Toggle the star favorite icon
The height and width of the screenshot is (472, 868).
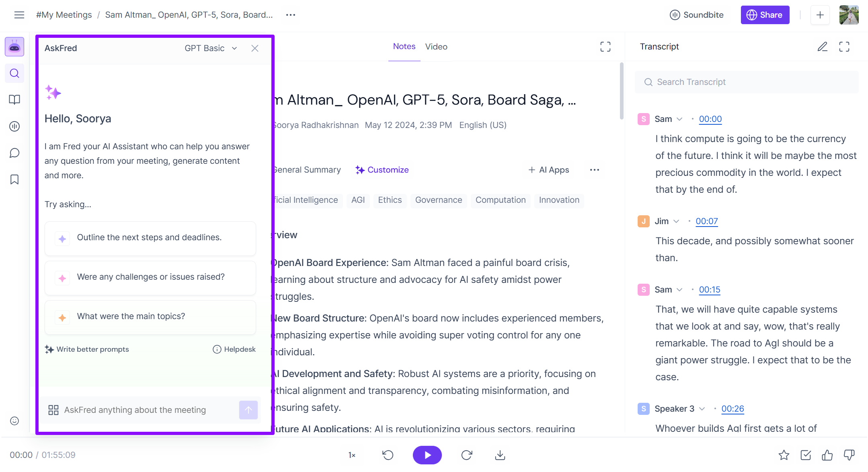[784, 455]
